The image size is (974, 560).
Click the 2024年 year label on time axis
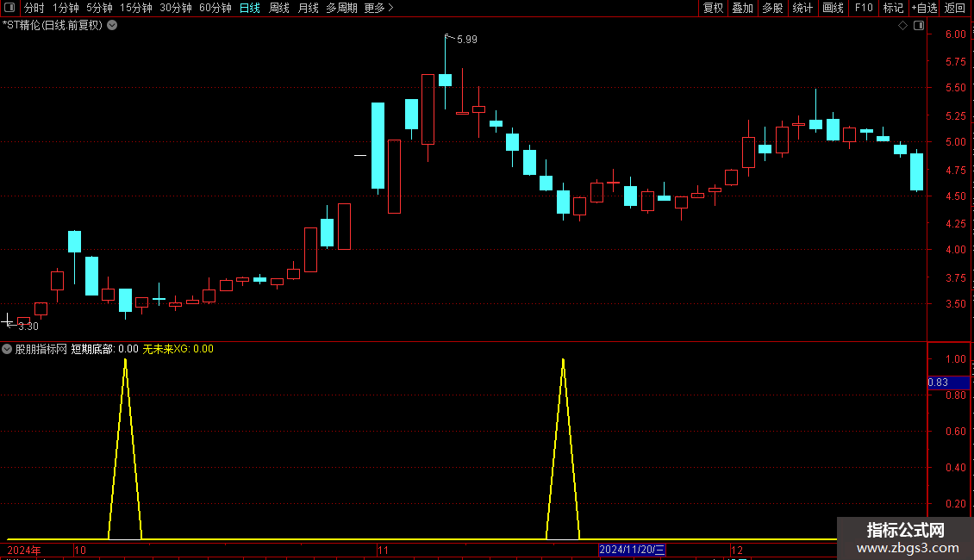tap(23, 550)
